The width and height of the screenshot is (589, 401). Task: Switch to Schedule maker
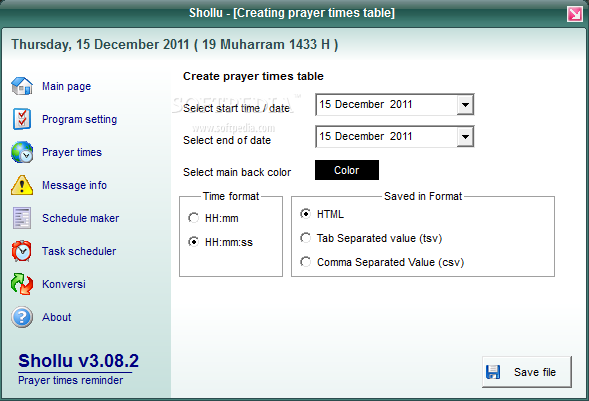click(80, 218)
